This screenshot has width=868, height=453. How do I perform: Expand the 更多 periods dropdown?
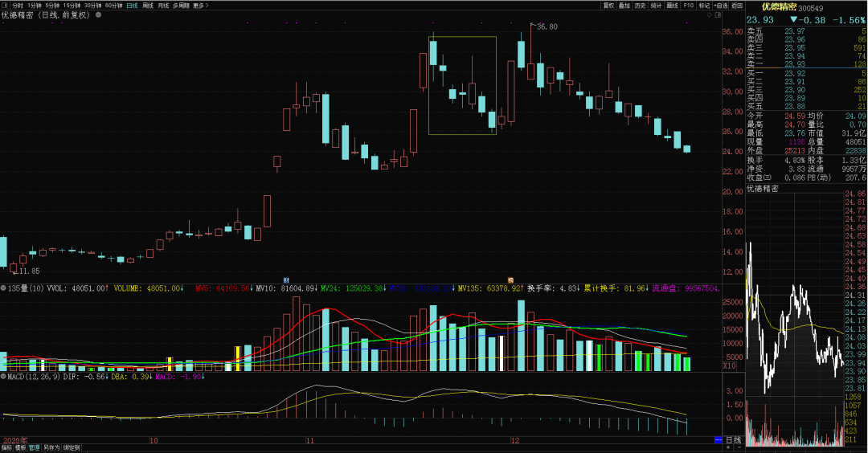200,6
